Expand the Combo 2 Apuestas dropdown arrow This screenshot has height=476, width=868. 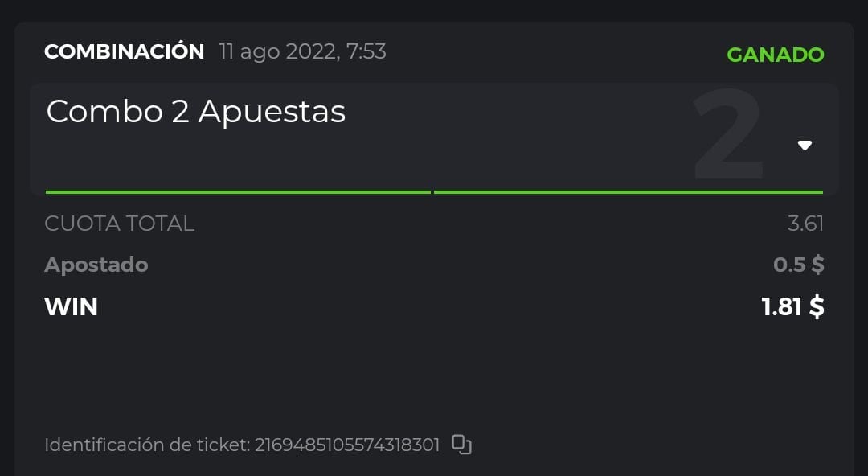pyautogui.click(x=805, y=146)
